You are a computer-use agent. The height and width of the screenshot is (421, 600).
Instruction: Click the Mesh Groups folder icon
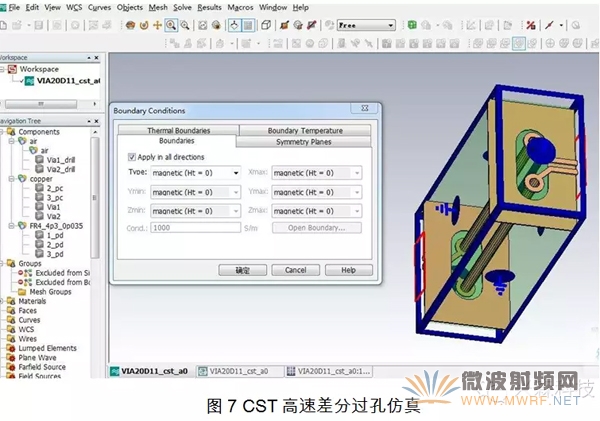click(x=23, y=292)
